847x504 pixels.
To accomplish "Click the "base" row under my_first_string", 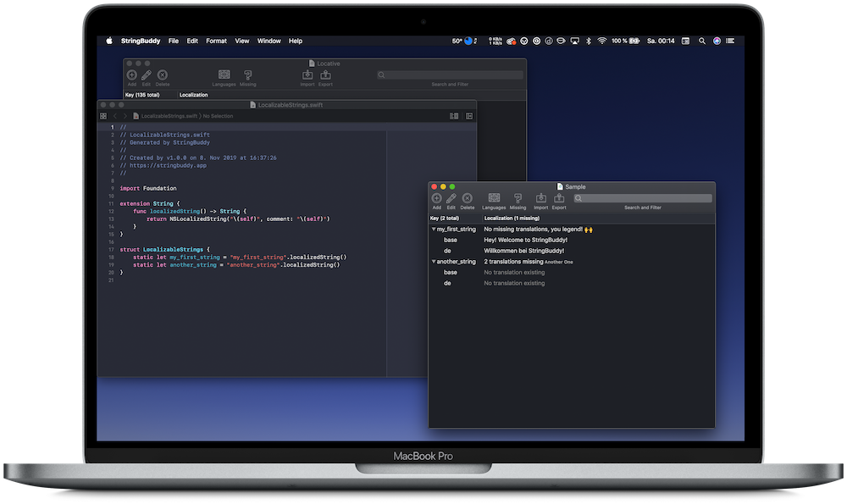I will click(x=451, y=240).
